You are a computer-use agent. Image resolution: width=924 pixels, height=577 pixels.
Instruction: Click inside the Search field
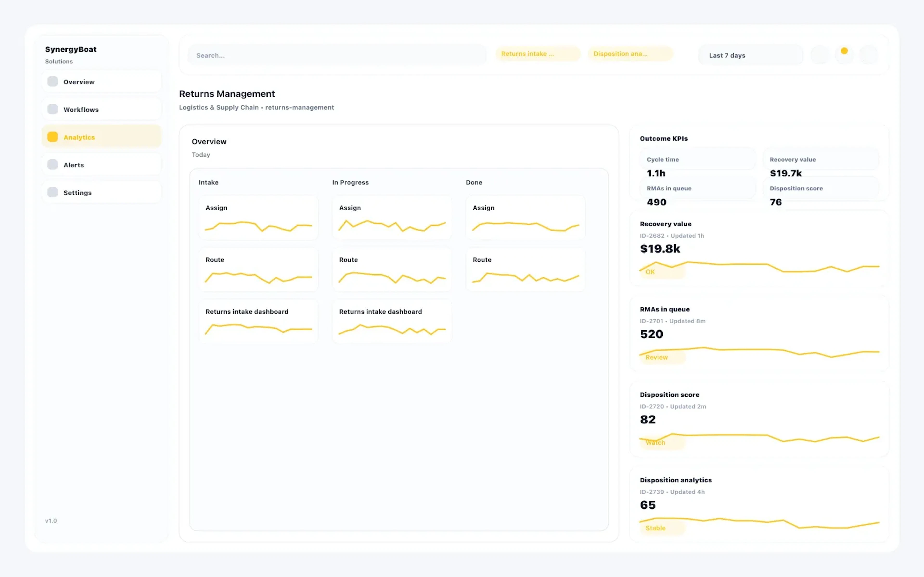[336, 55]
